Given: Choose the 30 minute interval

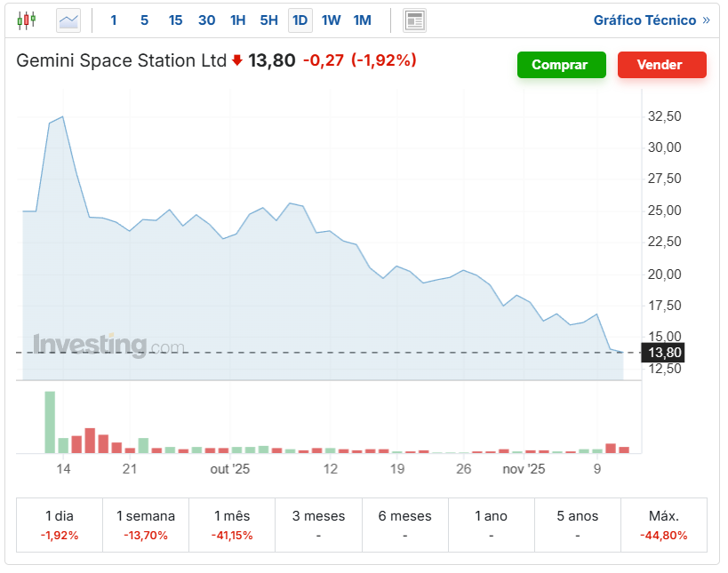Looking at the screenshot, I should click(206, 20).
